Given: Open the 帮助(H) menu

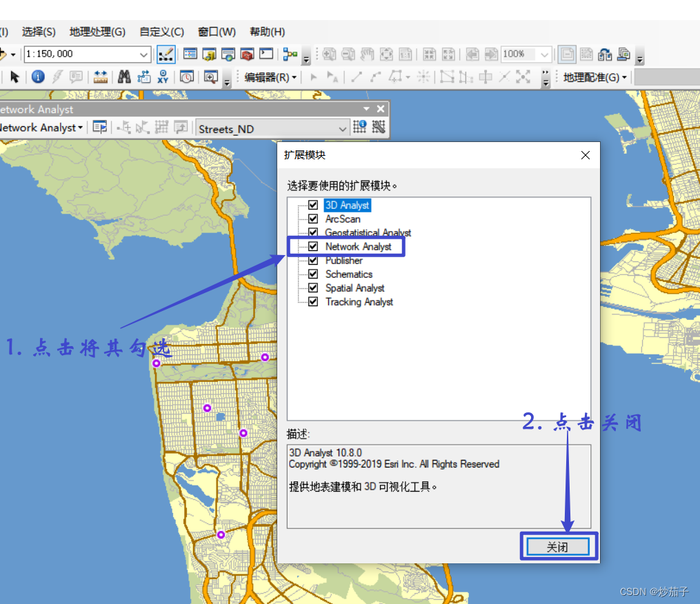Looking at the screenshot, I should (x=266, y=32).
